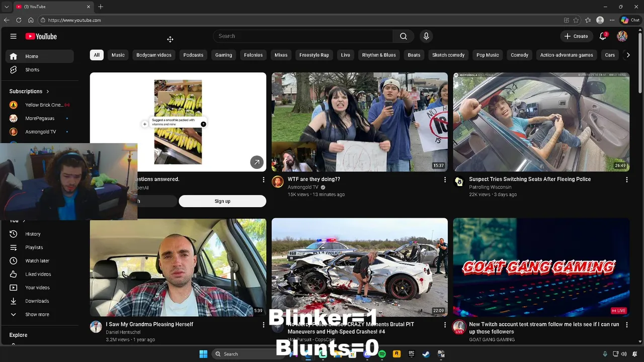
Task: Click the Sign up button on ad
Action: 222,201
